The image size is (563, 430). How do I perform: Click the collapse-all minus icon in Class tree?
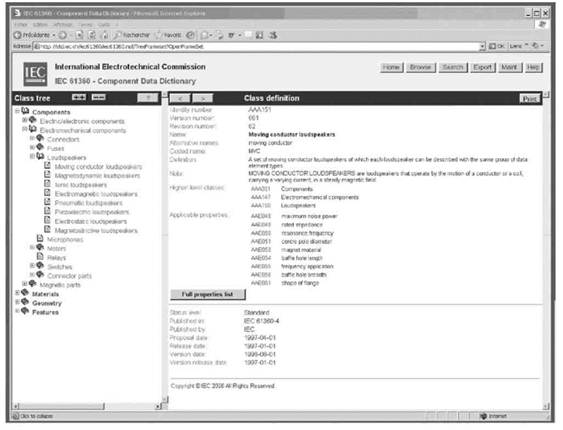pyautogui.click(x=98, y=97)
